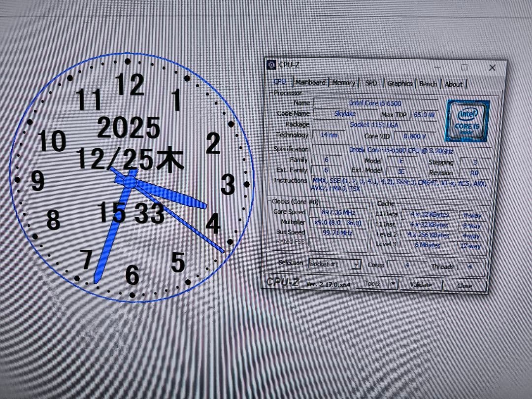The height and width of the screenshot is (399, 532).
Task: Expand the Tools dropdown arrow
Action: [x=393, y=284]
